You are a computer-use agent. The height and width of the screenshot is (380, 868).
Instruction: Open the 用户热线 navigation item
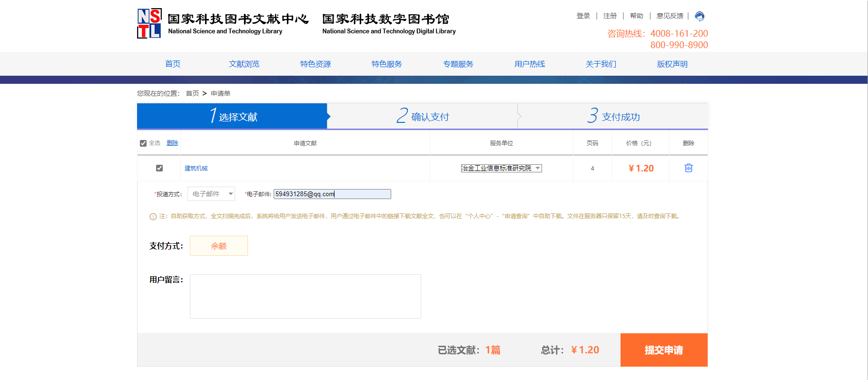(x=529, y=64)
